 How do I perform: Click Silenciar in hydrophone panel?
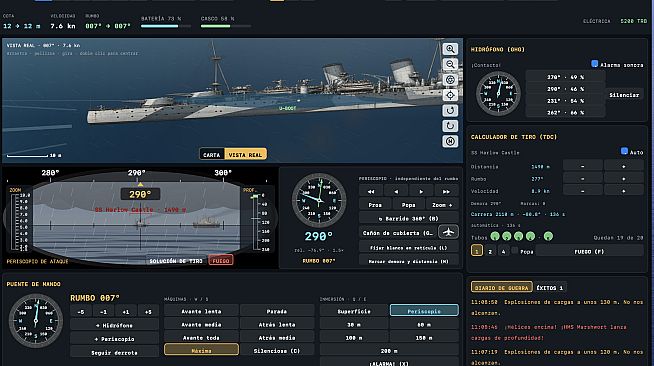coord(624,95)
